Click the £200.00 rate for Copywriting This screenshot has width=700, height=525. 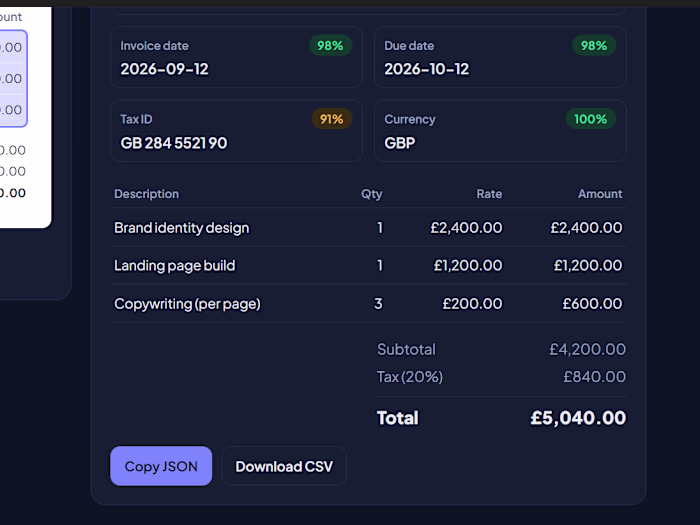point(472,304)
